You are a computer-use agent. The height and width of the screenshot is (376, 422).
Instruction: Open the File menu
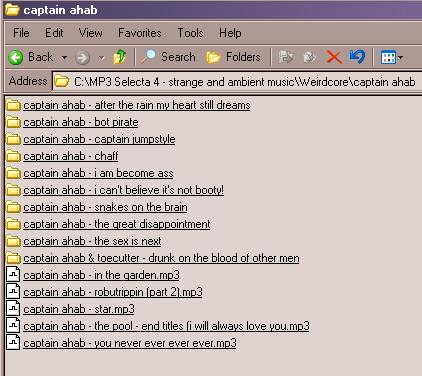21,33
